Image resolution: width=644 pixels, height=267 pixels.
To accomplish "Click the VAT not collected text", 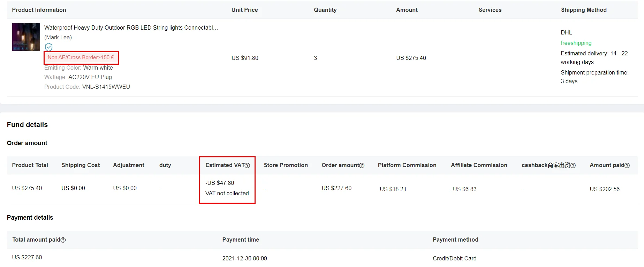I will [227, 193].
